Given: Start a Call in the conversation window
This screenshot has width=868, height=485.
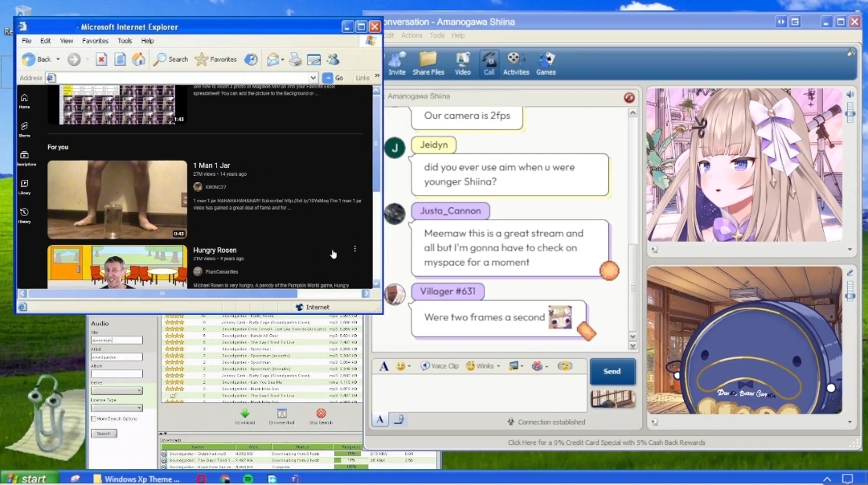Looking at the screenshot, I should (x=489, y=63).
